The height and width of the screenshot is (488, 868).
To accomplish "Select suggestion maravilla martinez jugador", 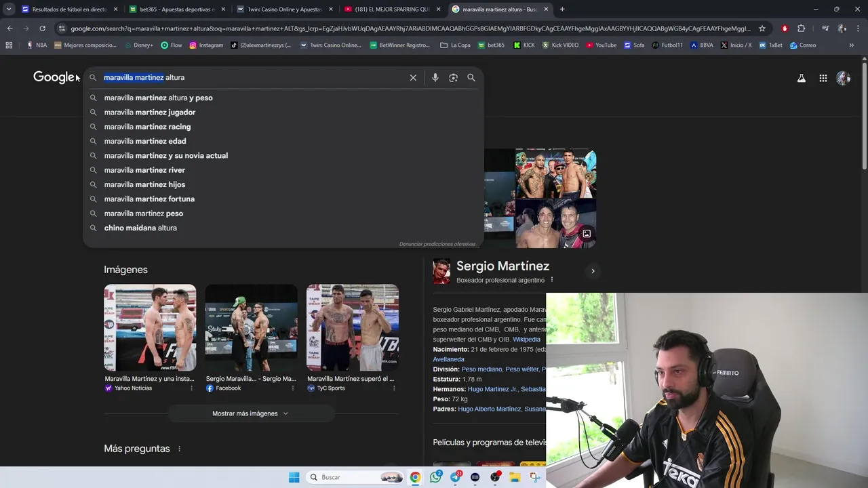I will [x=283, y=113].
